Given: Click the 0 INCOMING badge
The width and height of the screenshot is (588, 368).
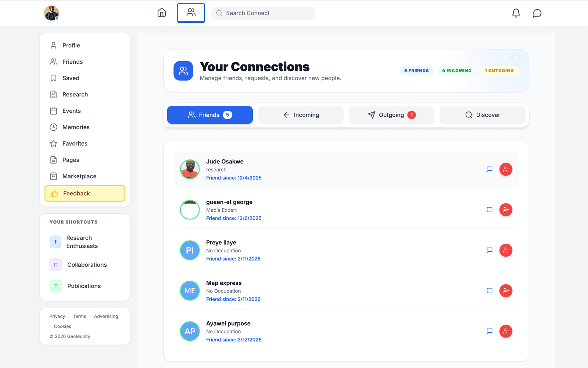Looking at the screenshot, I should [x=457, y=71].
